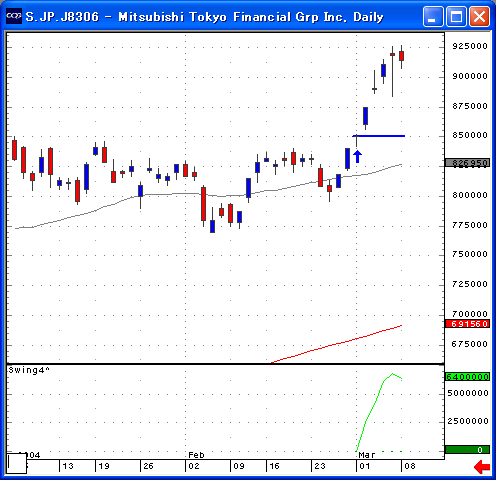496x480 pixels.
Task: Click the 850000 price axis label
Action: pyautogui.click(x=470, y=135)
